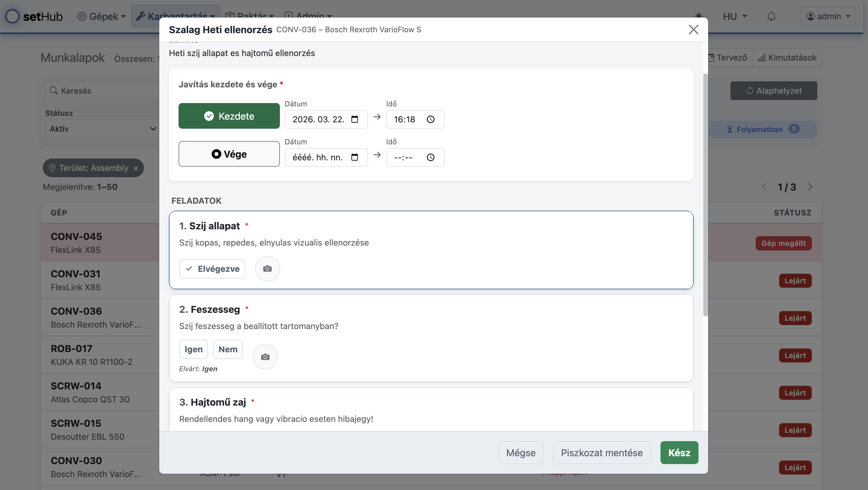Open notifications bell icon
This screenshot has width=868, height=490.
coord(771,16)
